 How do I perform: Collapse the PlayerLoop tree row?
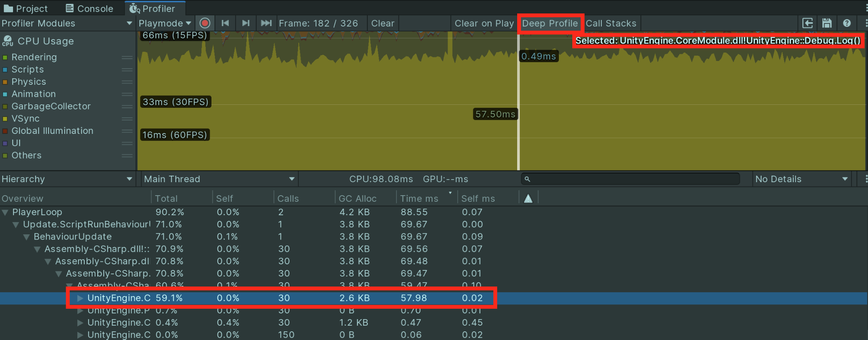[x=6, y=212]
